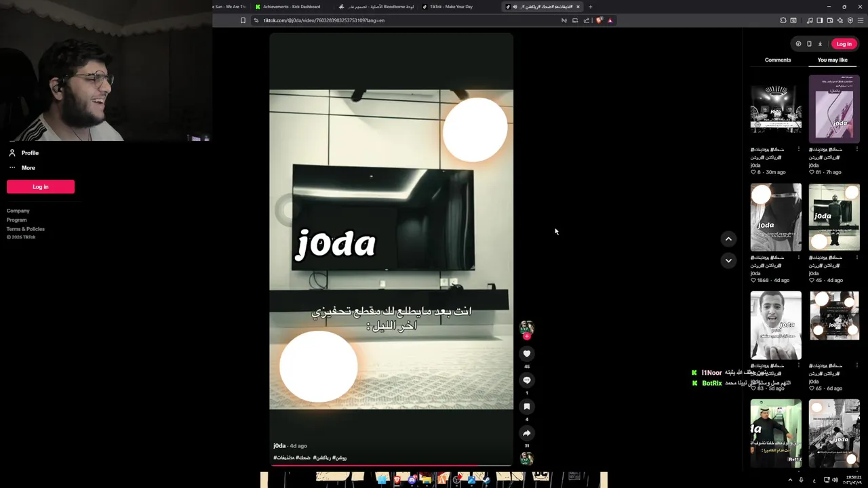
Task: Open the Brave Rewards triangle icon
Action: [610, 20]
